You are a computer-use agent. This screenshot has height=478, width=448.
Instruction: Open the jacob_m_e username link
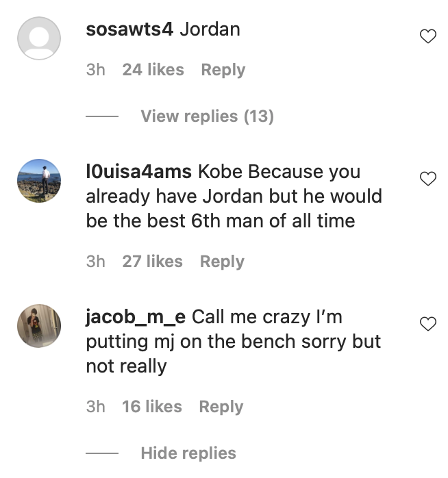tap(136, 317)
